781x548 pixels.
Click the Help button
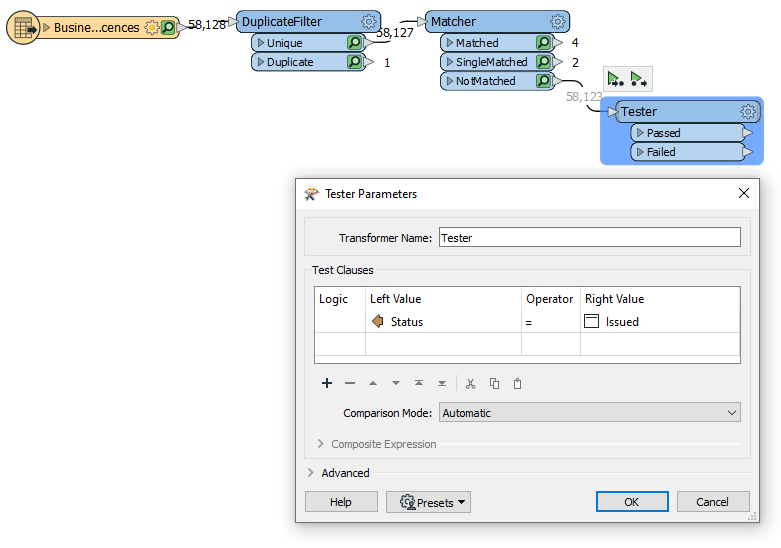(x=341, y=502)
